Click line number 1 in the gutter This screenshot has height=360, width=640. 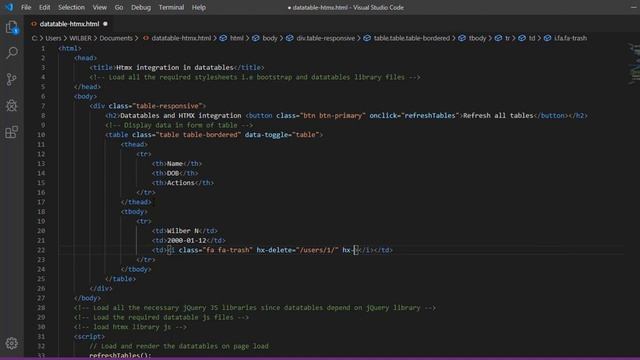43,48
